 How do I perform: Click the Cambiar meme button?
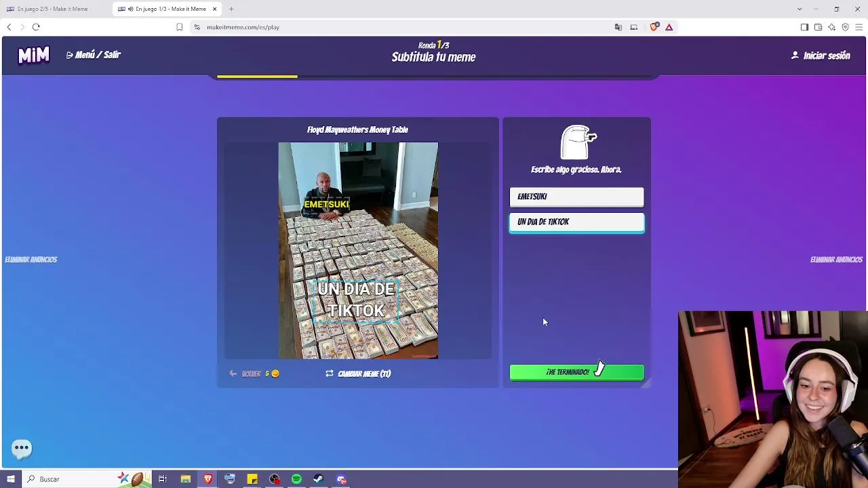click(x=358, y=373)
